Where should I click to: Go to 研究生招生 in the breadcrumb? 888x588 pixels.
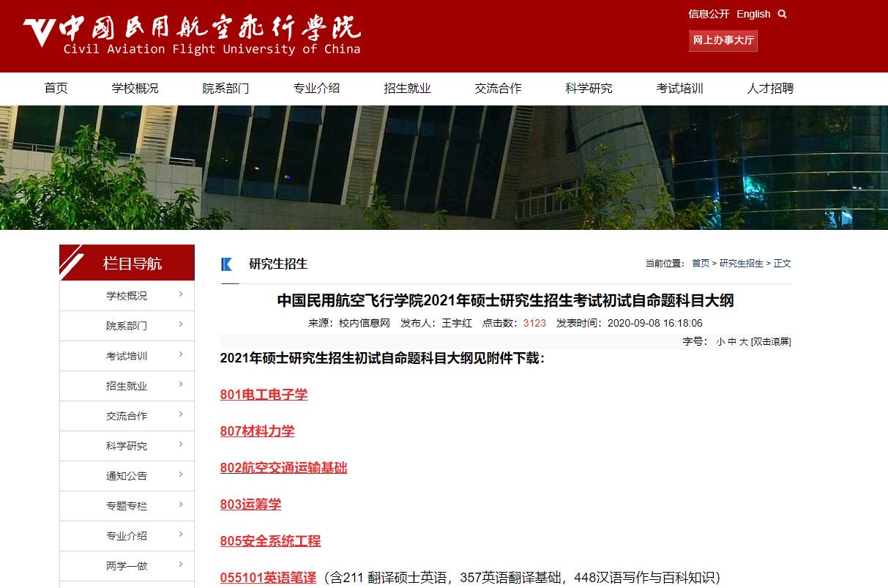coord(742,264)
